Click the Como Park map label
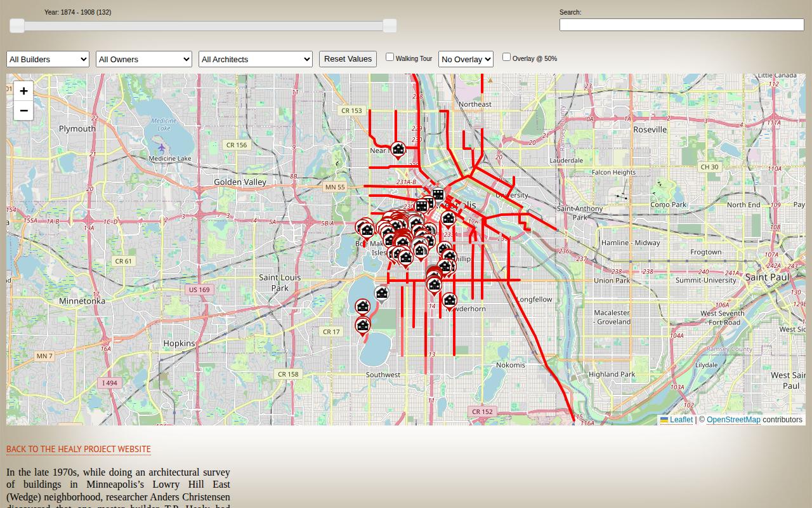 tap(669, 205)
